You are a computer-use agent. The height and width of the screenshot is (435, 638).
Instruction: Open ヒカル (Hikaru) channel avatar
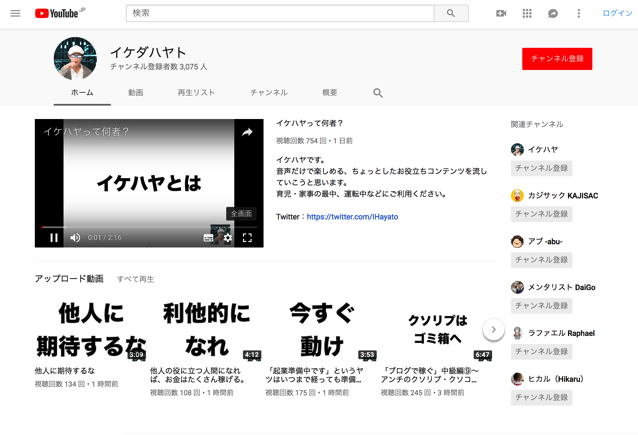pos(517,379)
